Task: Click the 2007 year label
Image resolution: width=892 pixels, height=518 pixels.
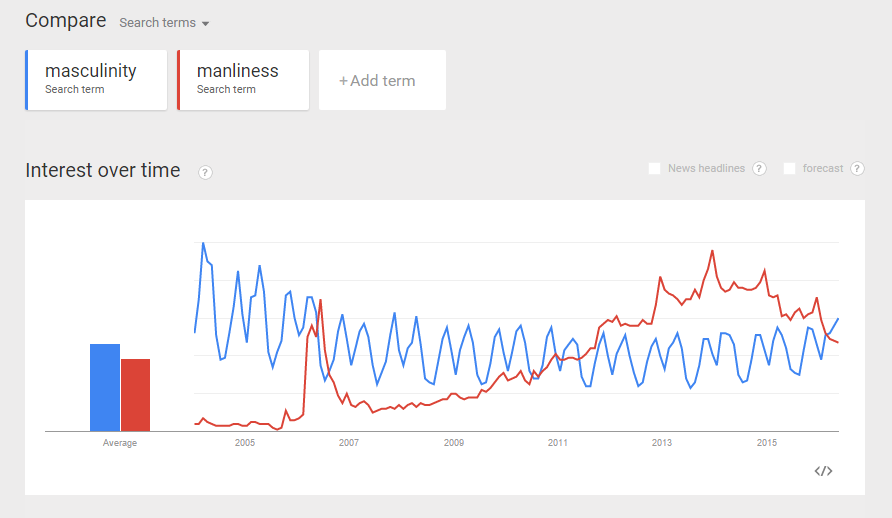Action: 349,443
